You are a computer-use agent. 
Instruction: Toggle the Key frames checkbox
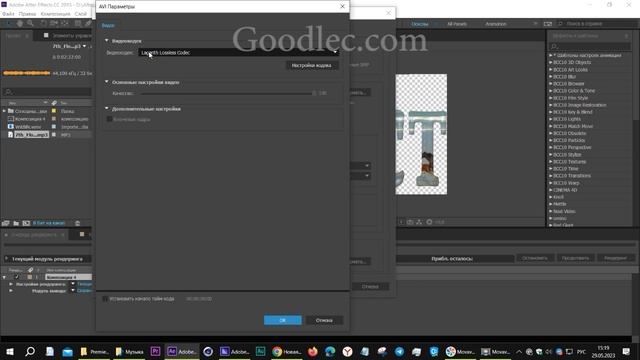(x=109, y=119)
